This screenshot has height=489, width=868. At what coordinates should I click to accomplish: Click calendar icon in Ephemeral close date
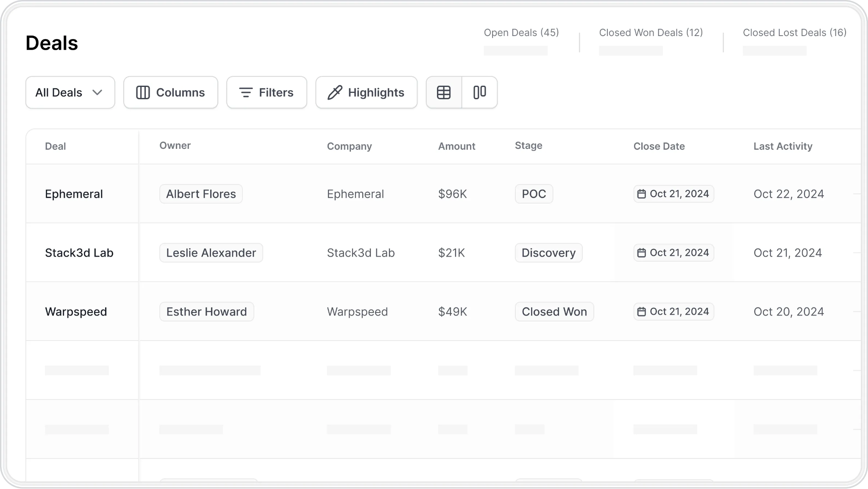tap(642, 194)
